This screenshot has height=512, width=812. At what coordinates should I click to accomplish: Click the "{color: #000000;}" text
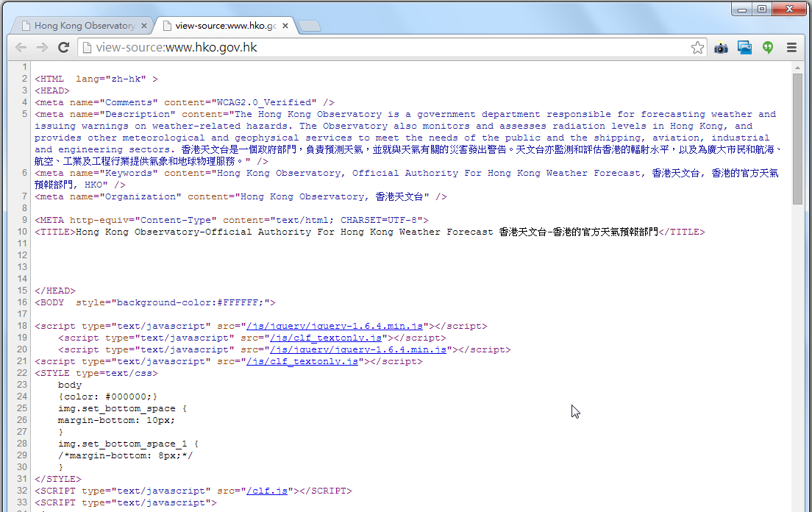pos(107,397)
